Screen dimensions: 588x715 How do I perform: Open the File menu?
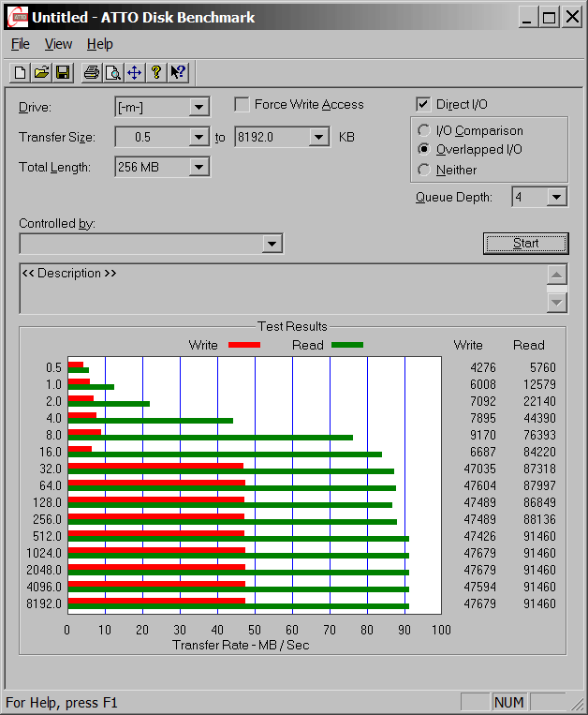pyautogui.click(x=21, y=44)
